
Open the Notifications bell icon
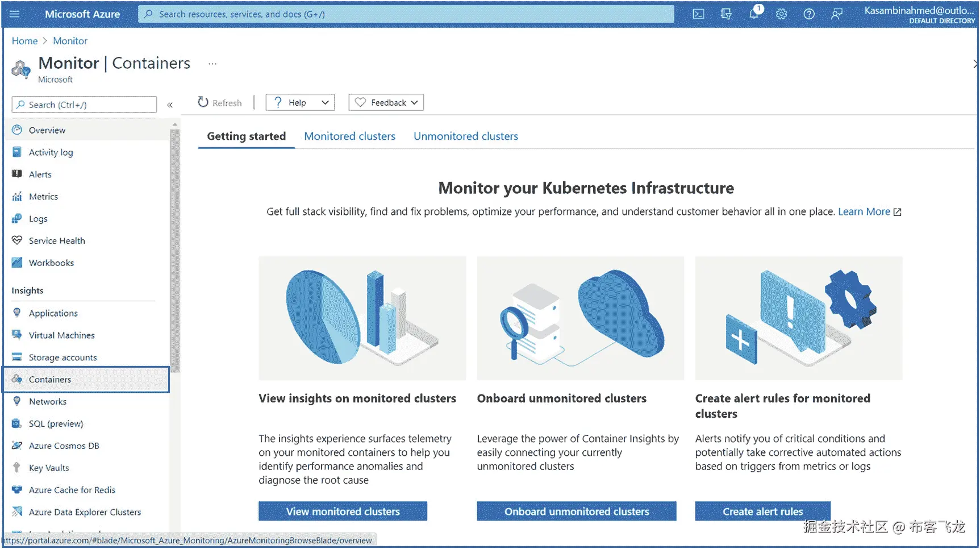tap(754, 14)
